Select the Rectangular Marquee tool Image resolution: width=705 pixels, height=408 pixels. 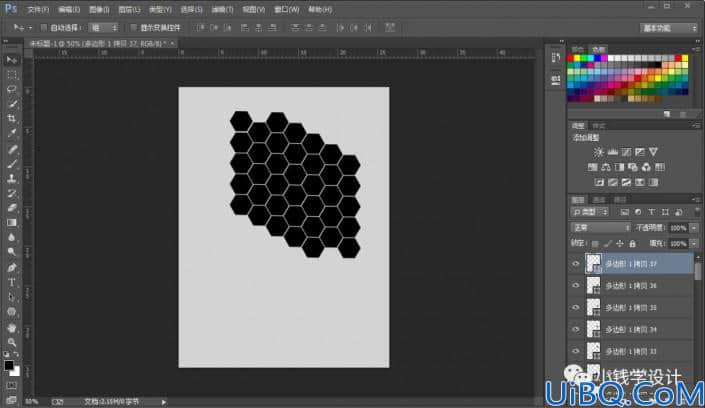pyautogui.click(x=12, y=75)
